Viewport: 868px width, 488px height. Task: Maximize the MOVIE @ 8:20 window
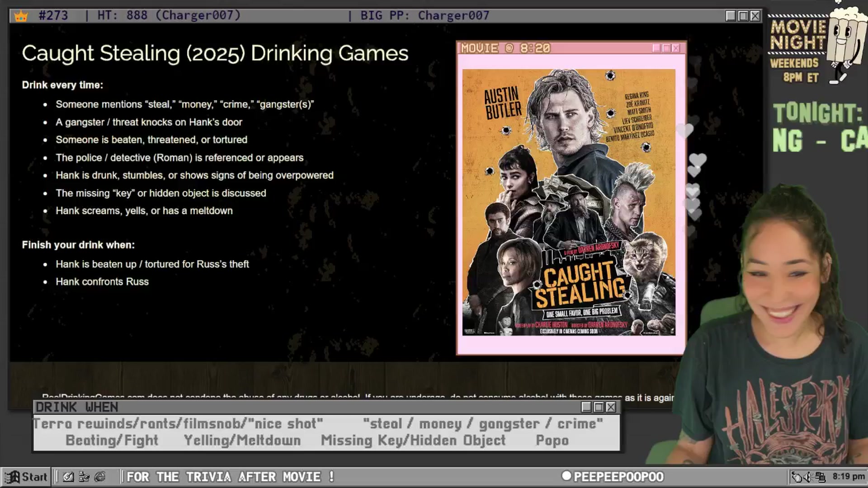click(x=666, y=48)
